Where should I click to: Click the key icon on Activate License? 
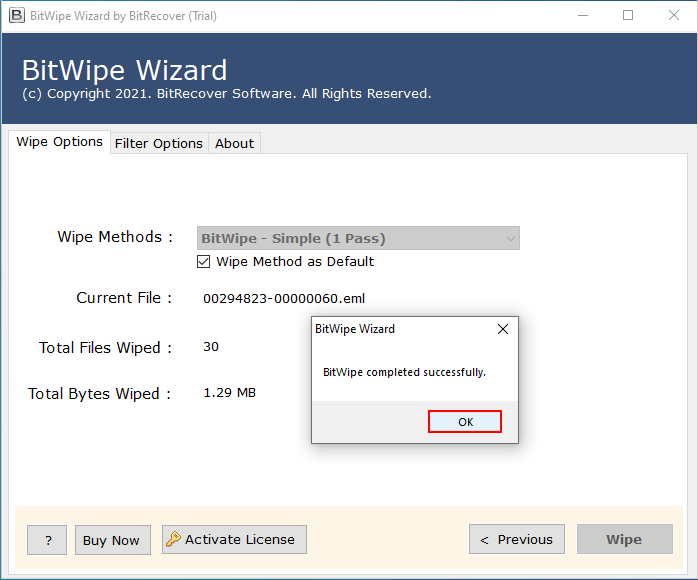(174, 539)
